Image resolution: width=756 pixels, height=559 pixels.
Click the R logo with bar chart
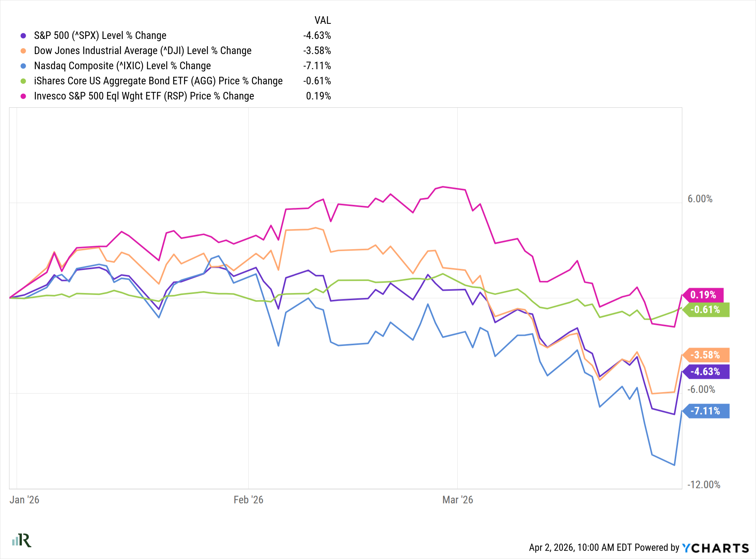22,540
